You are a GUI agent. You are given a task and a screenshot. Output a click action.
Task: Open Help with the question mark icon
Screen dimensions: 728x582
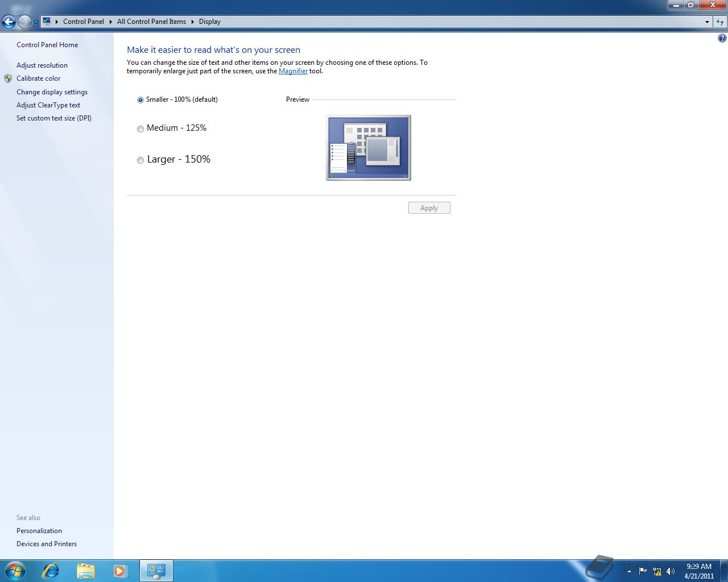722,38
